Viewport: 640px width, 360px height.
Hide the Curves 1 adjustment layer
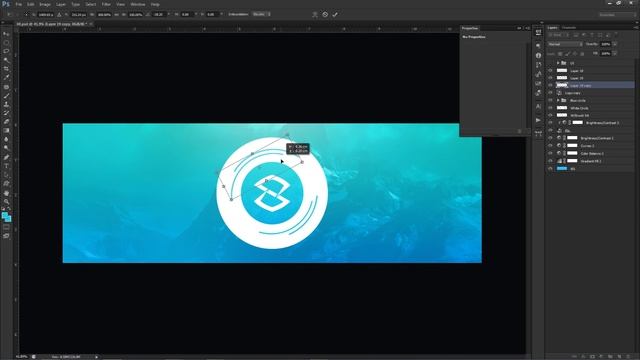[x=550, y=146]
